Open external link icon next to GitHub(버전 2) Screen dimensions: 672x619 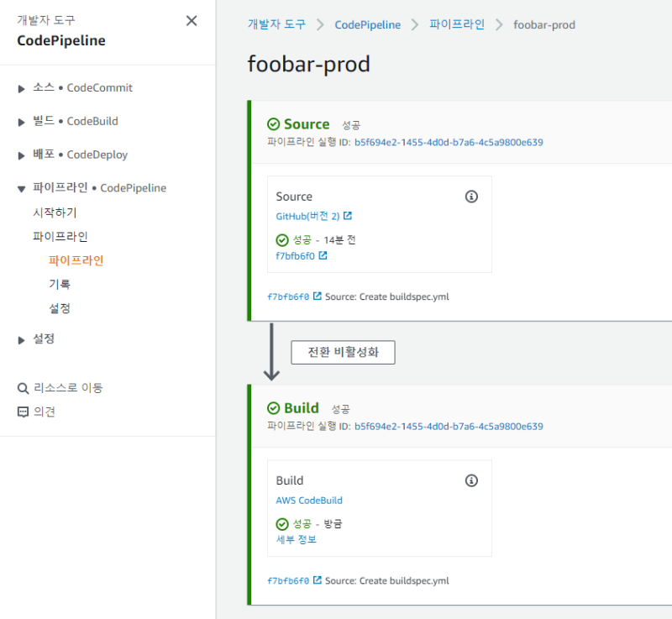[x=348, y=216]
